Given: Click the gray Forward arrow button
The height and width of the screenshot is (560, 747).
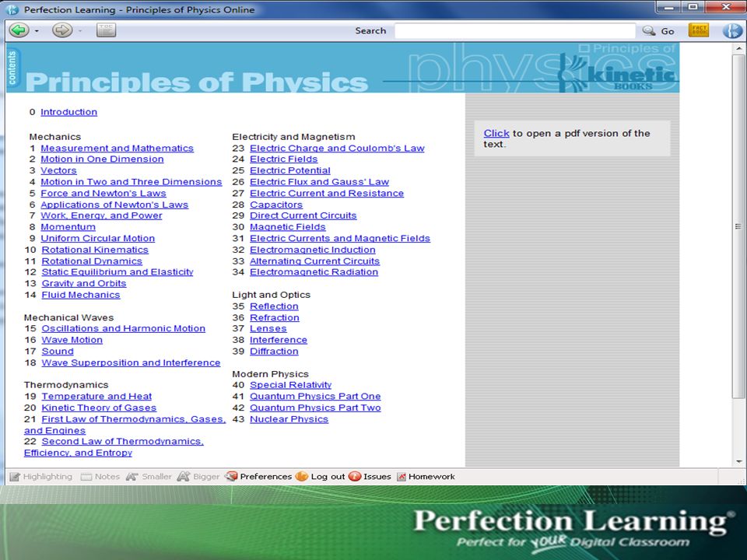Looking at the screenshot, I should coord(62,30).
